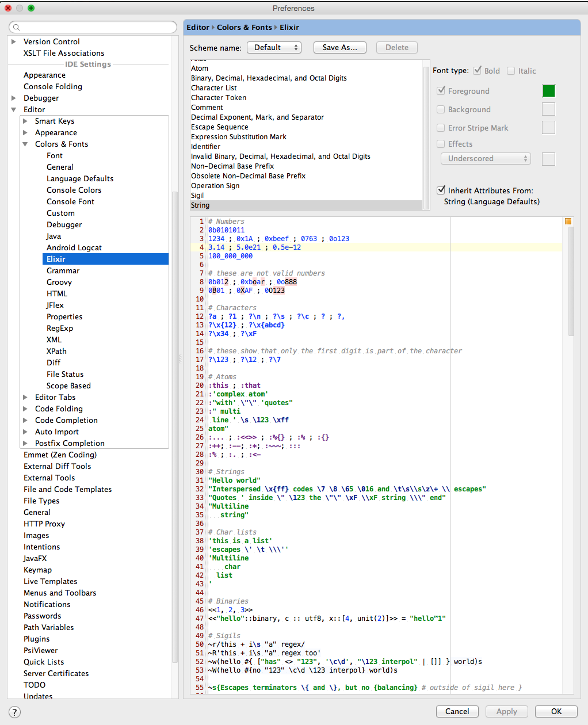Click the Effects color box beside Underscored
Screen dimensions: 588x725
click(548, 159)
